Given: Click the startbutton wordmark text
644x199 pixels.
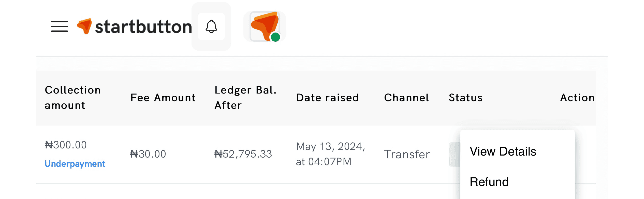Looking at the screenshot, I should click(143, 27).
